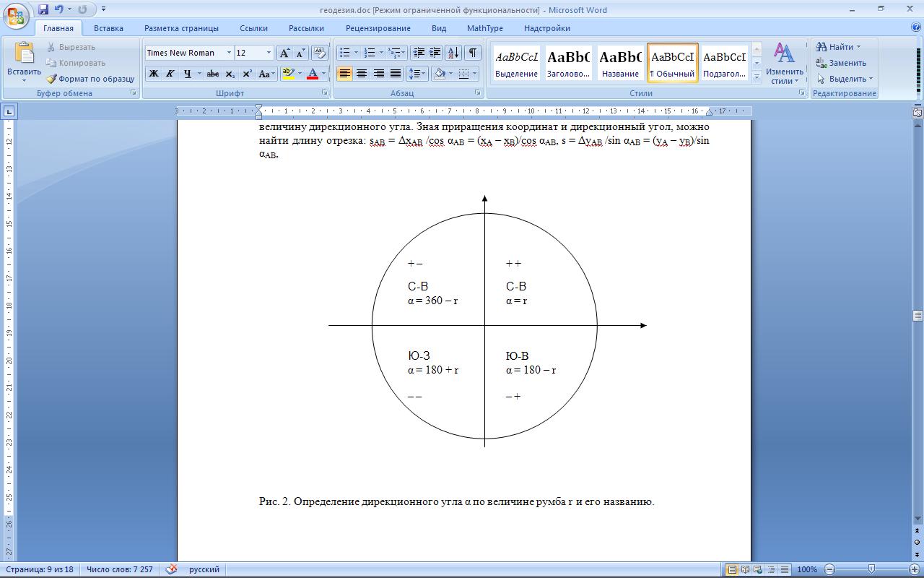This screenshot has height=578, width=924.
Task: Open the line spacing options
Action: click(x=417, y=74)
